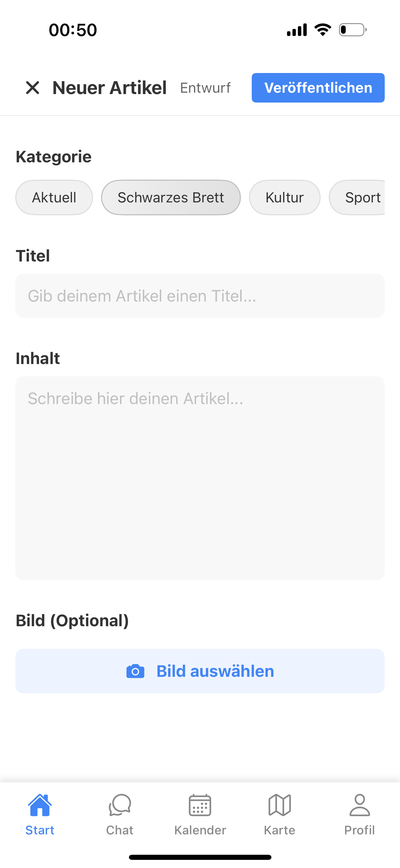The width and height of the screenshot is (400, 868).
Task: Open the Chat bubble icon
Action: click(x=120, y=805)
